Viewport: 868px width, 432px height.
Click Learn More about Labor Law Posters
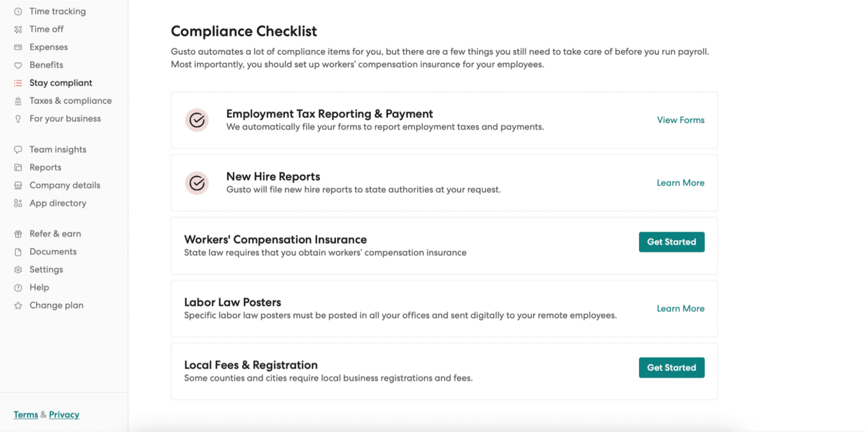pos(680,308)
